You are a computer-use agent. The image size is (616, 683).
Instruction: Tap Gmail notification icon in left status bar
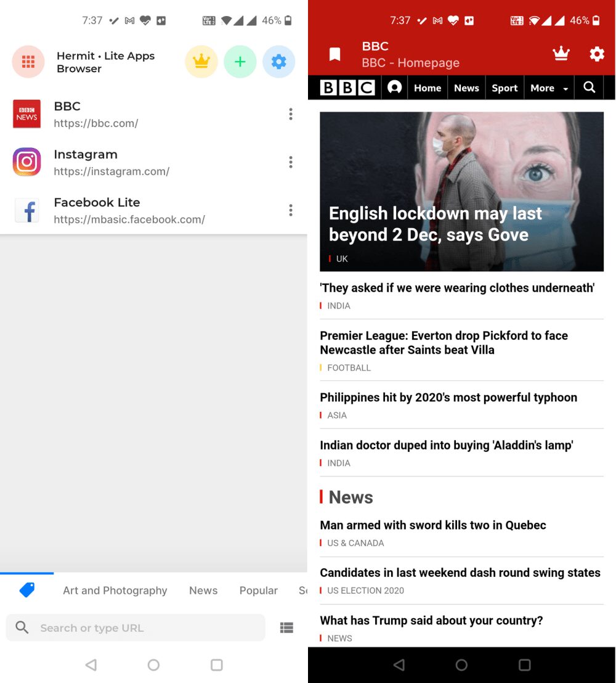(129, 20)
